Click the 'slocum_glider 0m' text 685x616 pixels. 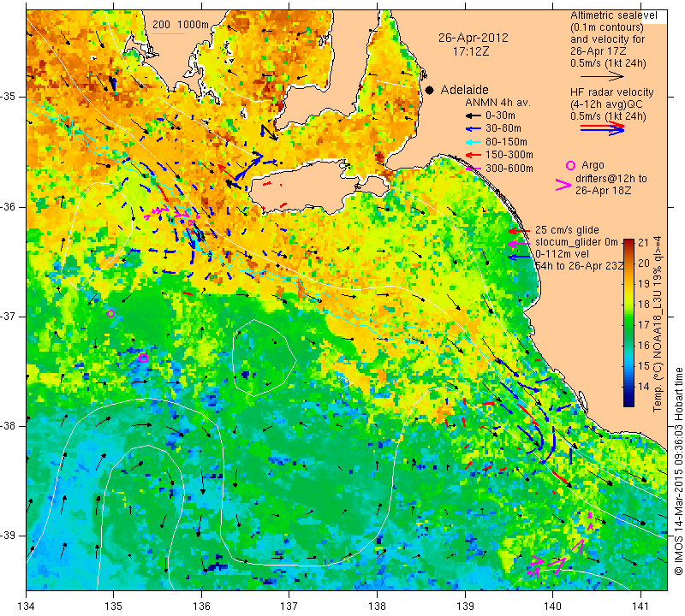pyautogui.click(x=576, y=242)
